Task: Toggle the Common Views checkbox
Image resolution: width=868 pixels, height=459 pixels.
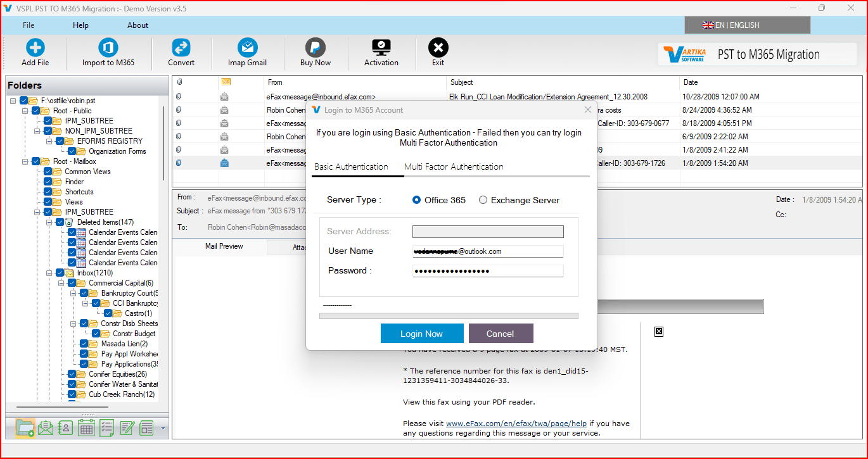Action: [x=48, y=172]
